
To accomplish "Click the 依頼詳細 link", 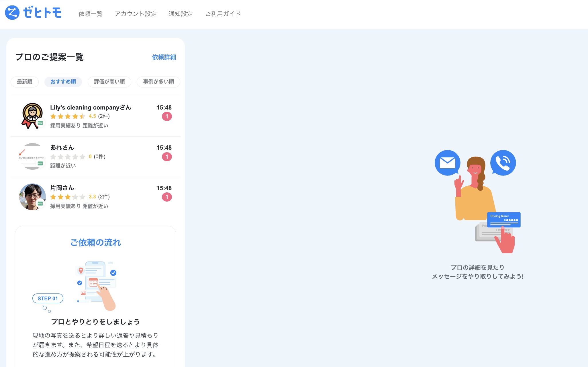I will [x=164, y=57].
